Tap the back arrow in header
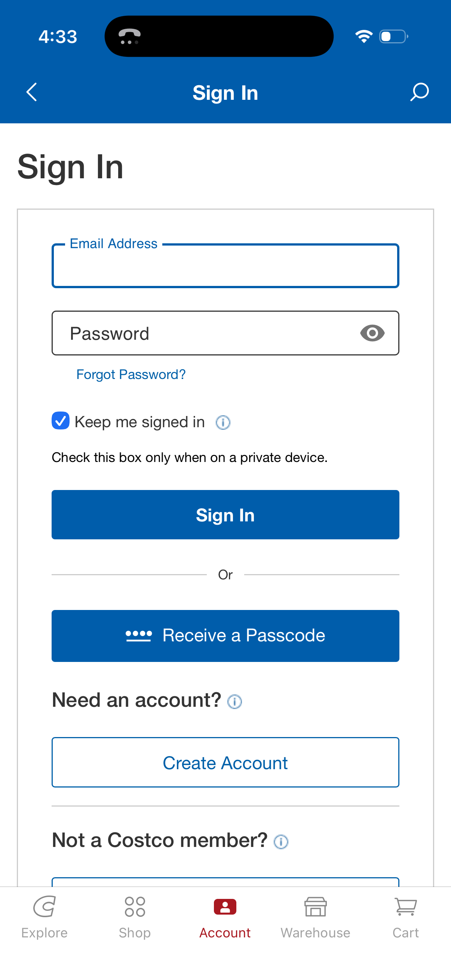The image size is (451, 980). point(31,92)
